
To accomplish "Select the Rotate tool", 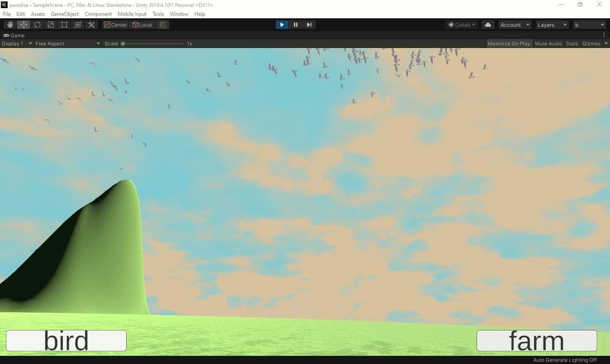I will pyautogui.click(x=37, y=25).
